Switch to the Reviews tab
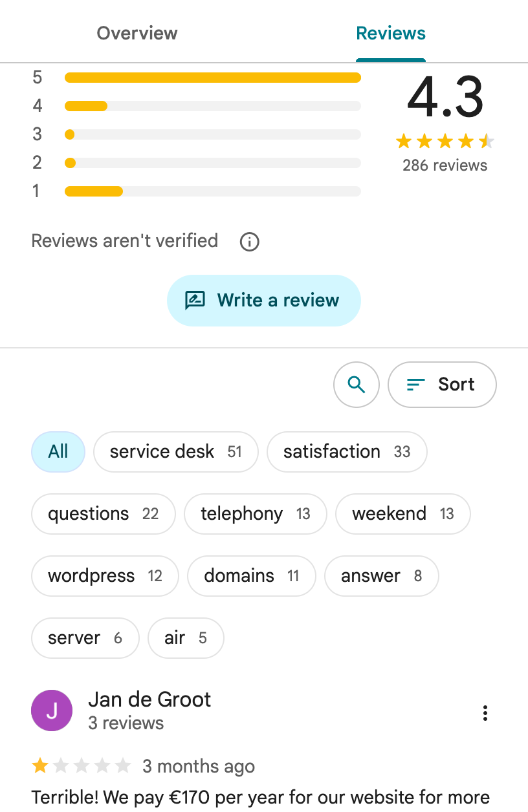 tap(390, 33)
